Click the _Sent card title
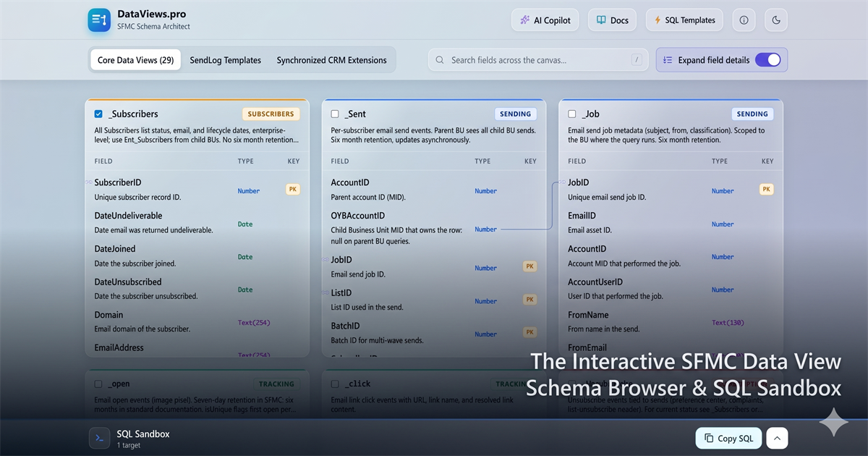Image resolution: width=868 pixels, height=456 pixels. [x=355, y=114]
